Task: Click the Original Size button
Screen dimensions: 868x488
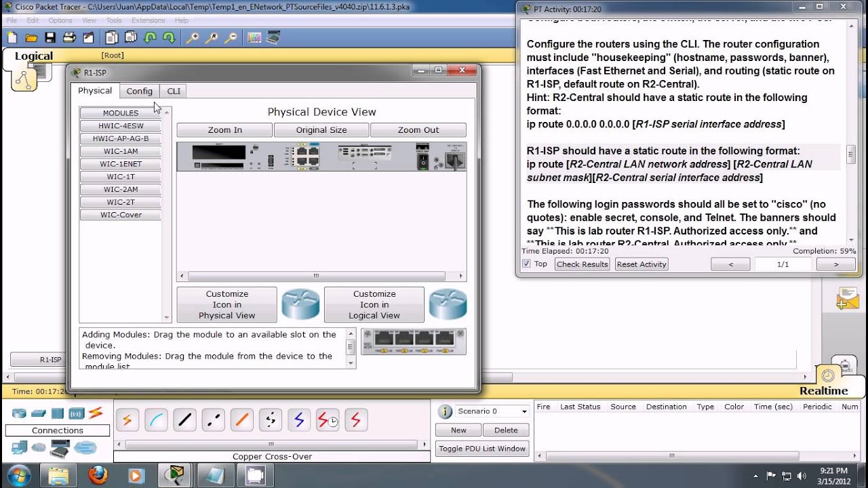Action: point(321,130)
